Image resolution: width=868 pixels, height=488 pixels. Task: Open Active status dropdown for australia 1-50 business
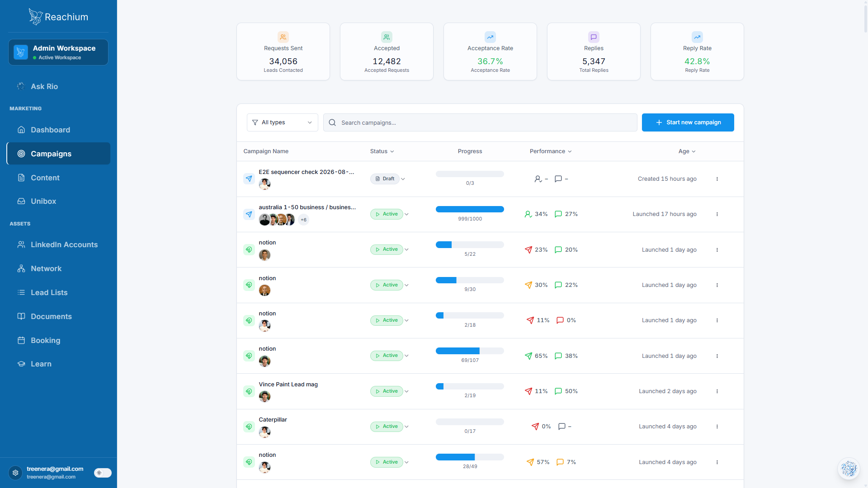click(x=389, y=214)
